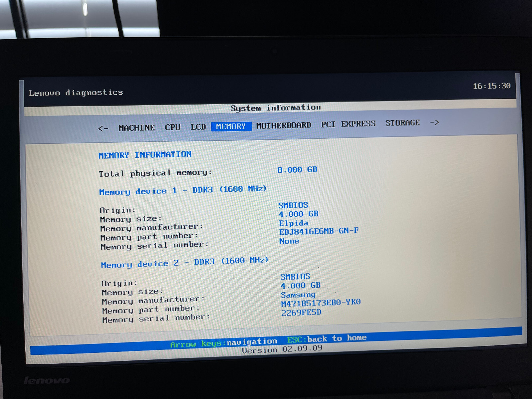The height and width of the screenshot is (399, 532).
Task: Click device 1 'Memory manufacturer:' label
Action: [152, 227]
